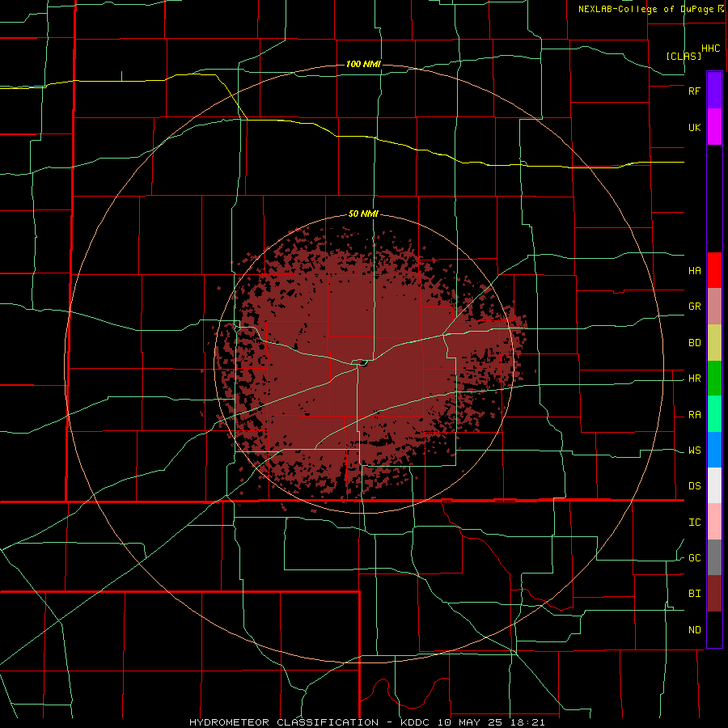Click the HHC product label
The height and width of the screenshot is (728, 728).
pos(710,49)
